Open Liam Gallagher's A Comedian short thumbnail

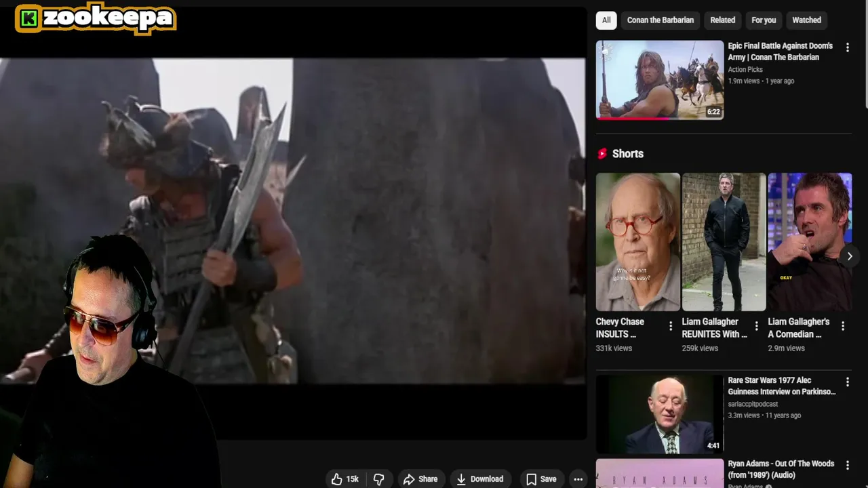point(810,242)
